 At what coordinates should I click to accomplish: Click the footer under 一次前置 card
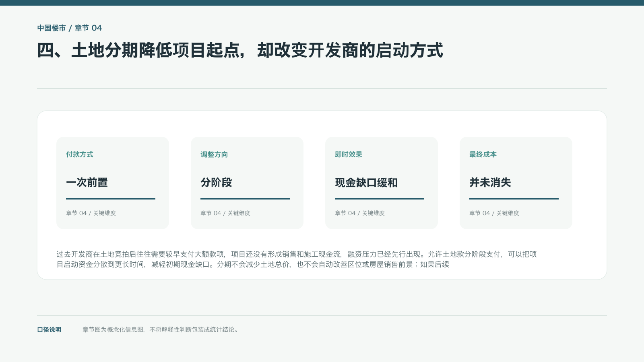91,213
